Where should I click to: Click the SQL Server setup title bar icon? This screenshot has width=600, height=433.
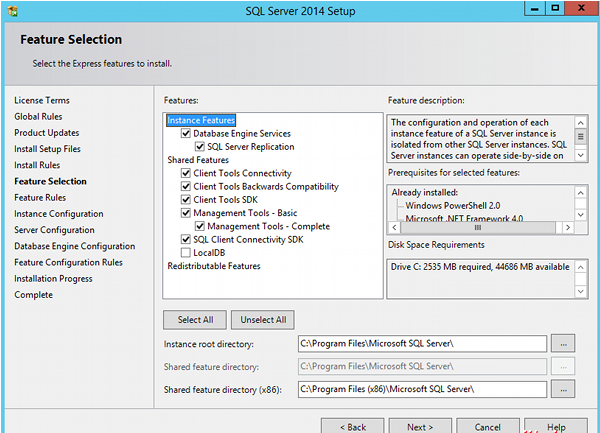click(x=13, y=11)
